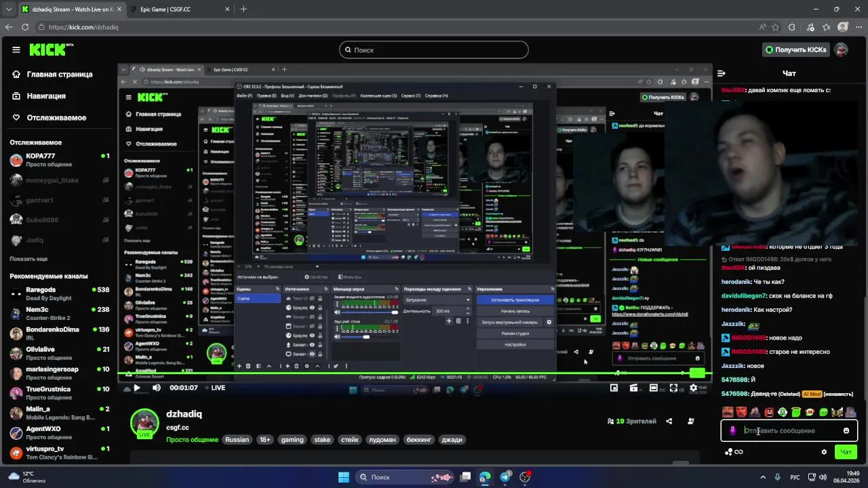This screenshot has height=488, width=868.
Task: Create a clip with the clapperboard icon
Action: [x=633, y=388]
